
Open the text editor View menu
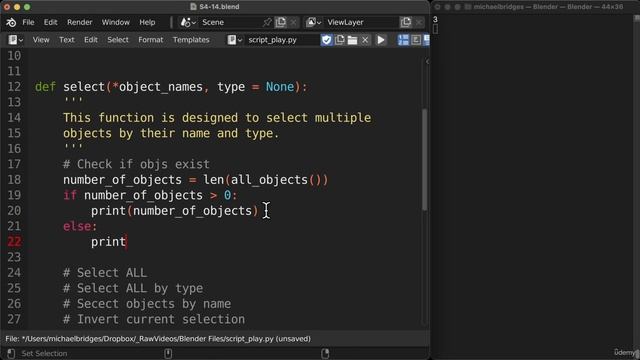pyautogui.click(x=41, y=40)
